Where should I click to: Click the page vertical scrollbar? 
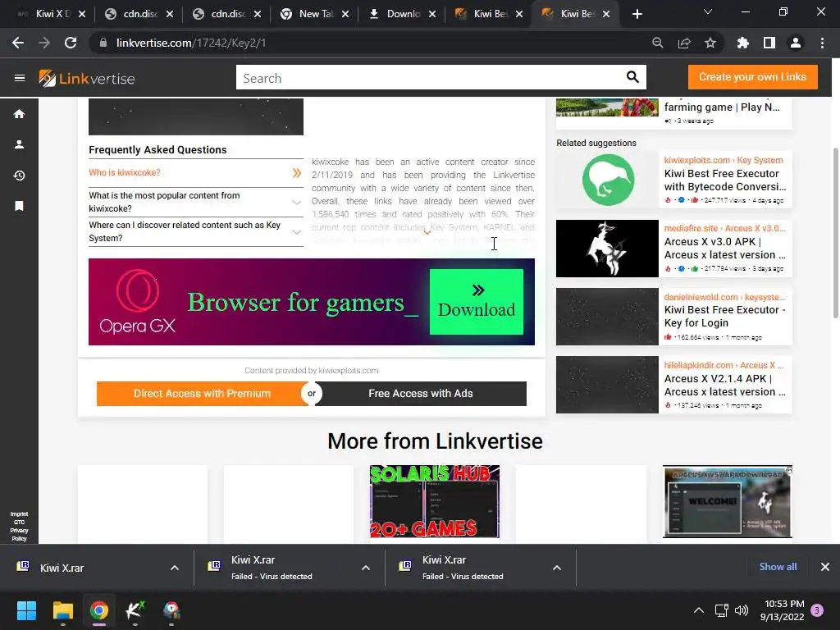click(835, 233)
